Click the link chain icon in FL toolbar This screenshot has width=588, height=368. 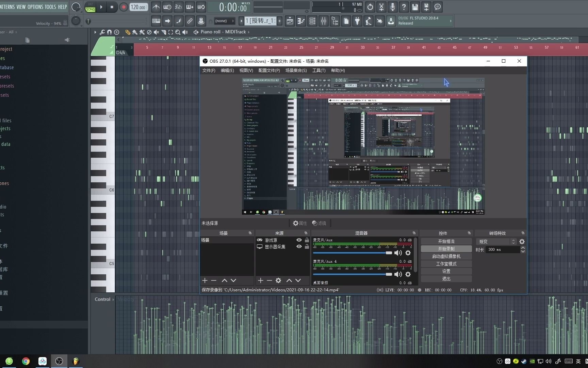190,21
